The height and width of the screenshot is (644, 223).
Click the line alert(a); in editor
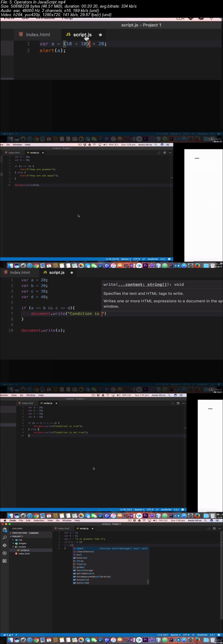pyautogui.click(x=52, y=51)
